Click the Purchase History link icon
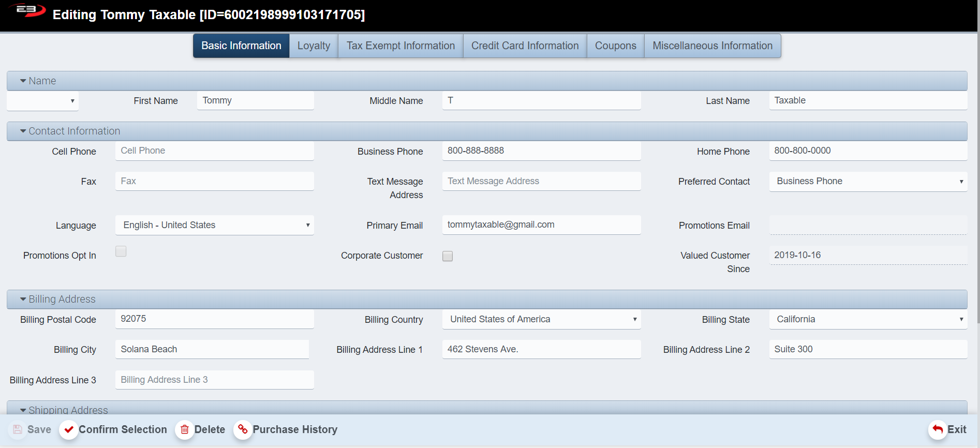The height and width of the screenshot is (448, 980). point(243,429)
